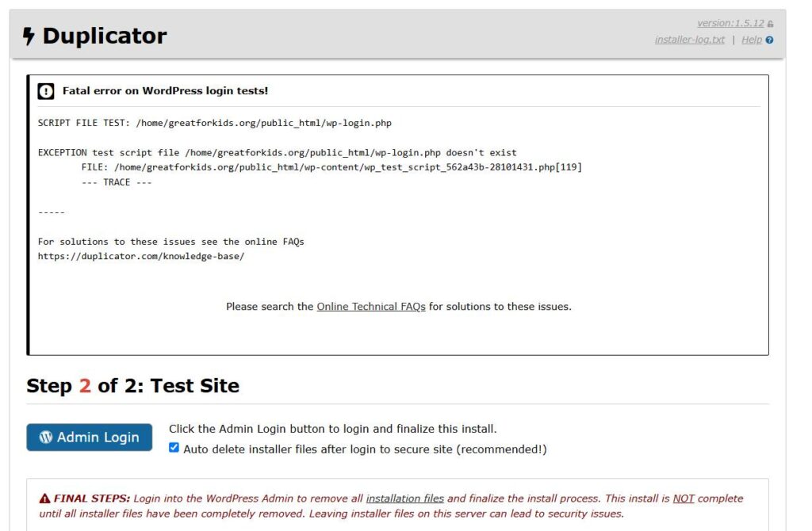Click the 'FINAL STEPS:' bold label
Screen dimensions: 812x531
pyautogui.click(x=92, y=499)
